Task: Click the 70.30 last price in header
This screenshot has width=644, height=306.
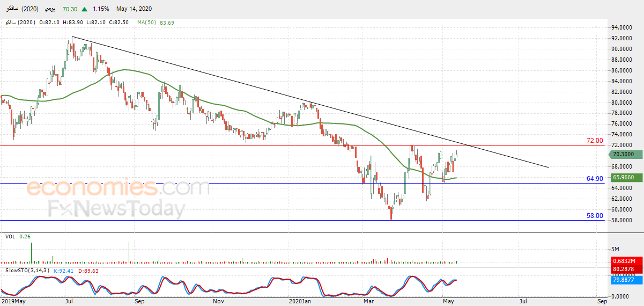Action: (x=71, y=9)
